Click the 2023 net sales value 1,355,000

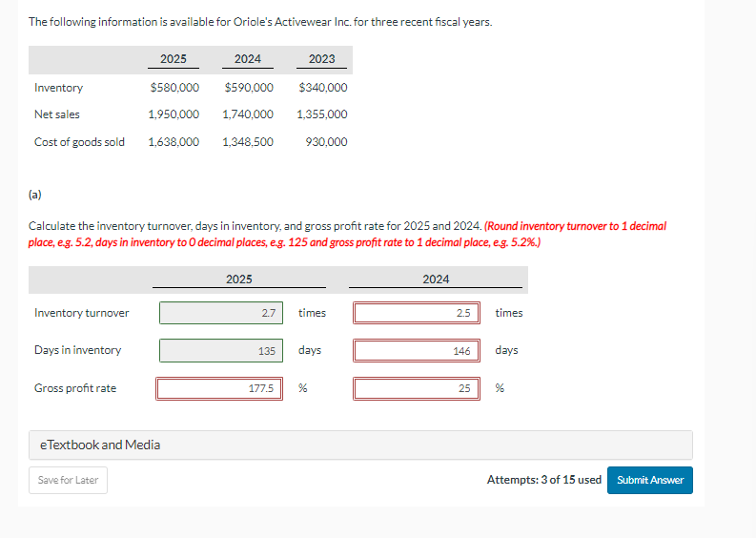(x=322, y=114)
